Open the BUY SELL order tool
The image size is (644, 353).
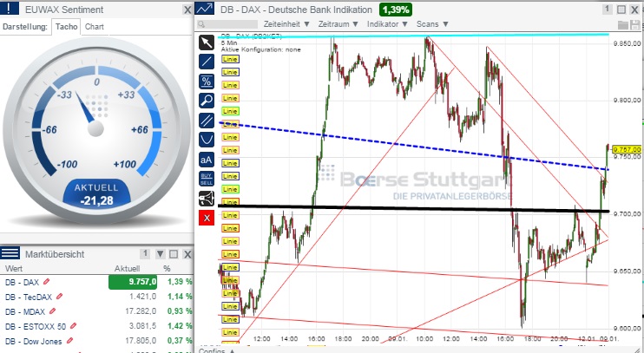207,179
